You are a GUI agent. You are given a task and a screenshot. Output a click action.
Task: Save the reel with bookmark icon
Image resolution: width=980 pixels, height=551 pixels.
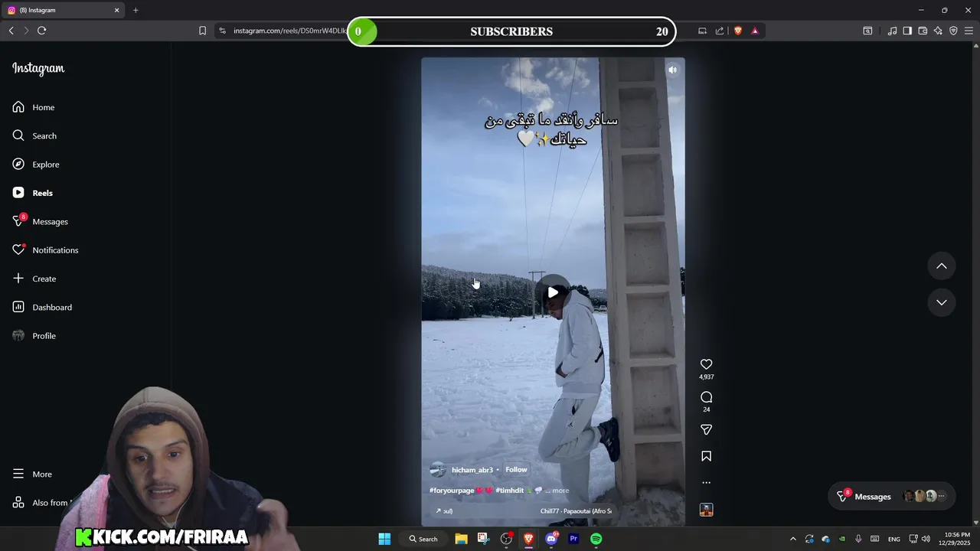click(706, 456)
